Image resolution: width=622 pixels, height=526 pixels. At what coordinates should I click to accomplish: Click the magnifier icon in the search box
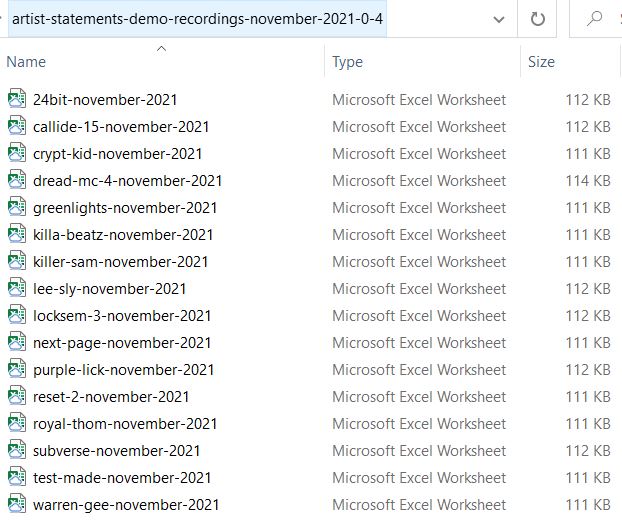click(x=594, y=18)
